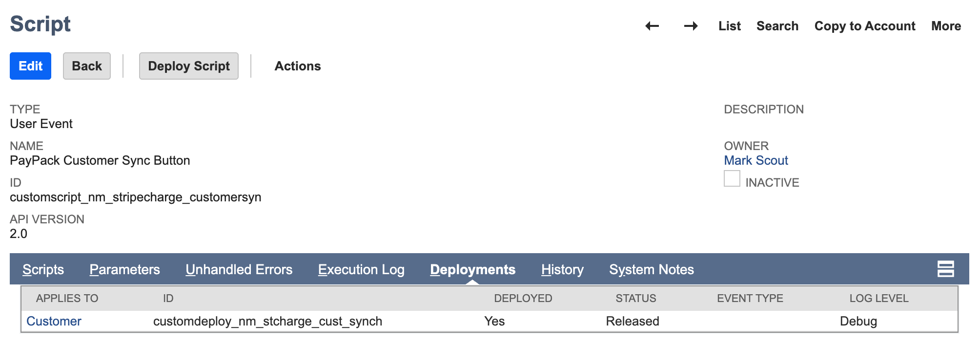Switch to the Parameters tab

[x=124, y=269]
